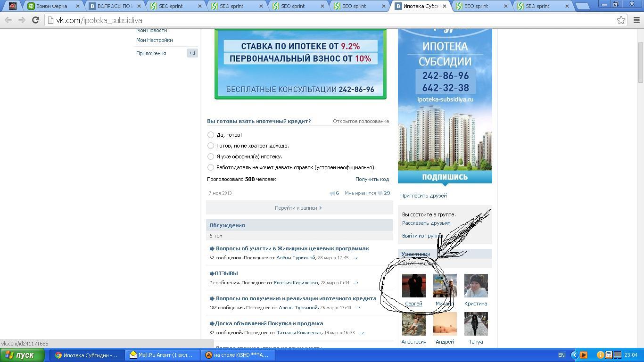The height and width of the screenshot is (362, 644).
Task: Open Андрей member avatar
Action: pyautogui.click(x=445, y=324)
